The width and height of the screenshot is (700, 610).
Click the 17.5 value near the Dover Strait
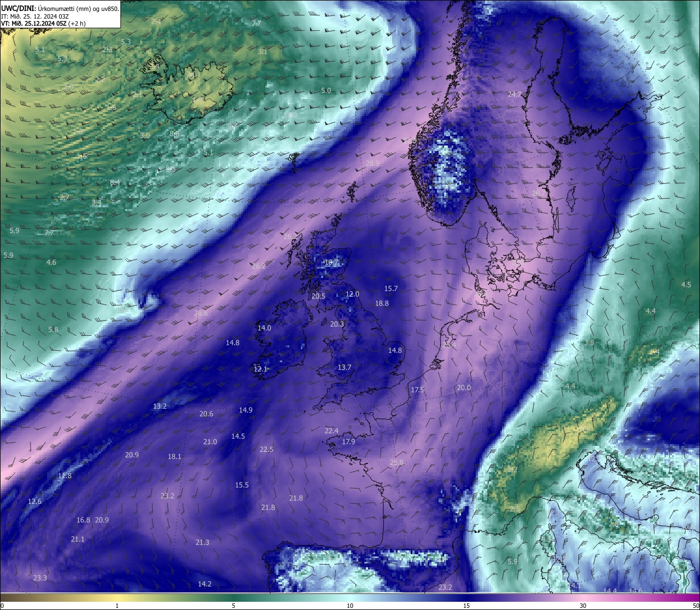click(x=417, y=390)
